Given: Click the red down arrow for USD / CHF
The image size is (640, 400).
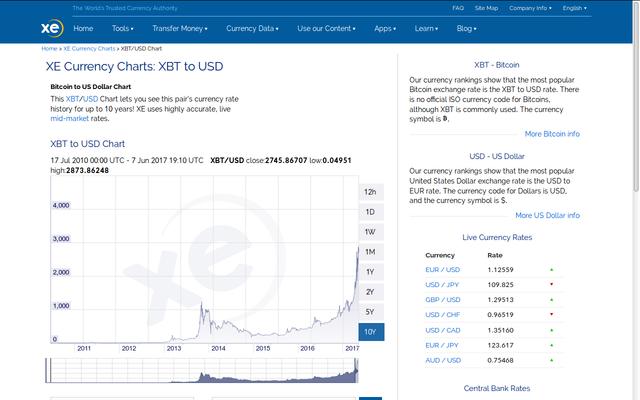Looking at the screenshot, I should 551,315.
